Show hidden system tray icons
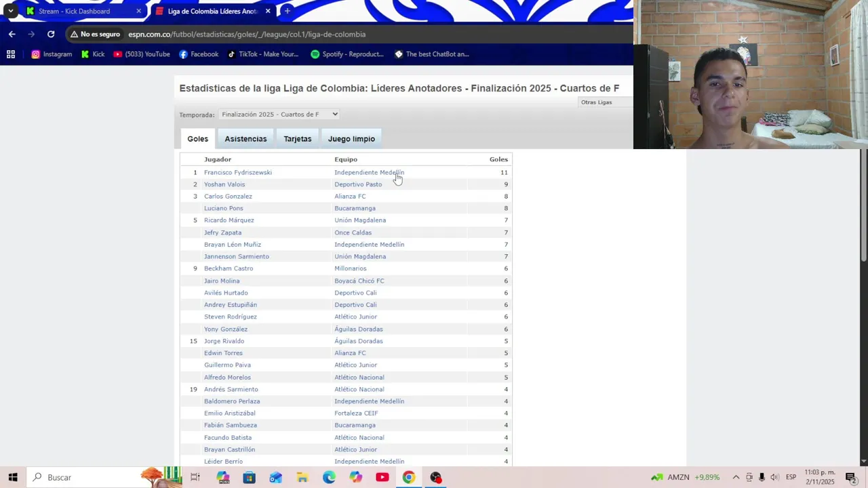Screen dimensions: 868x488 point(736,477)
